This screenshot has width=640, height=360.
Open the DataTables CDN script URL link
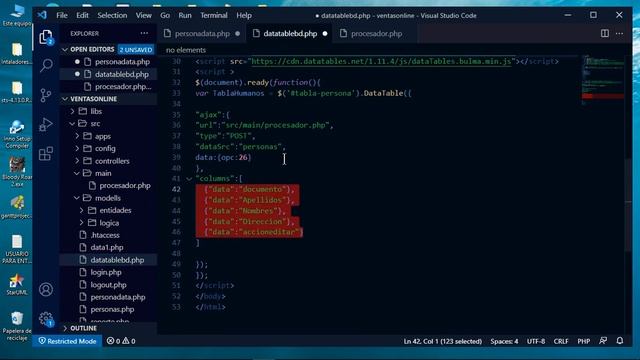click(x=381, y=61)
